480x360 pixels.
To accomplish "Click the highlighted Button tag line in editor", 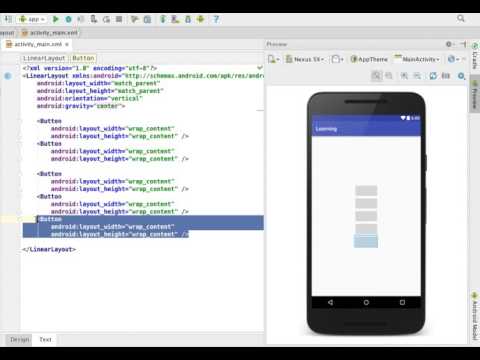I will click(x=50, y=219).
